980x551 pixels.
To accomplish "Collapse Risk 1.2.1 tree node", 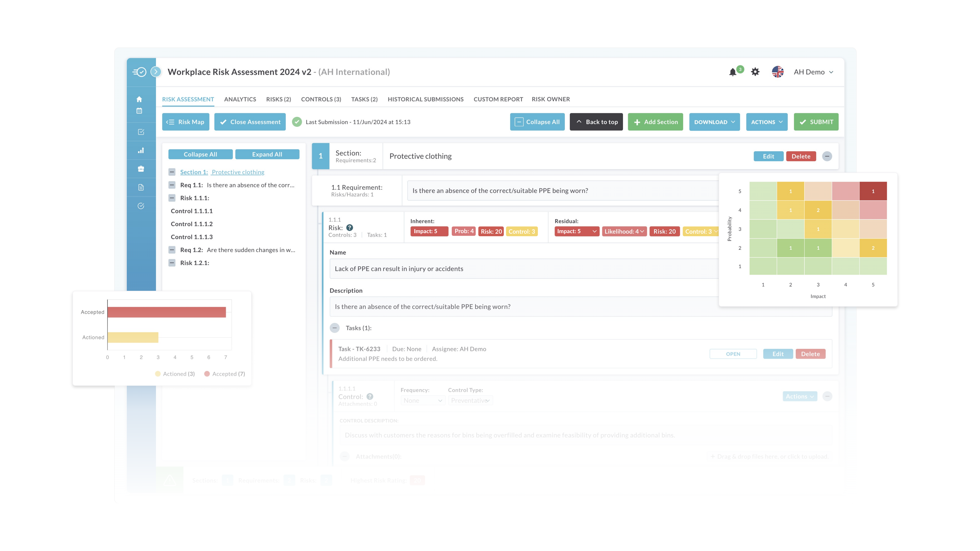I will point(172,263).
